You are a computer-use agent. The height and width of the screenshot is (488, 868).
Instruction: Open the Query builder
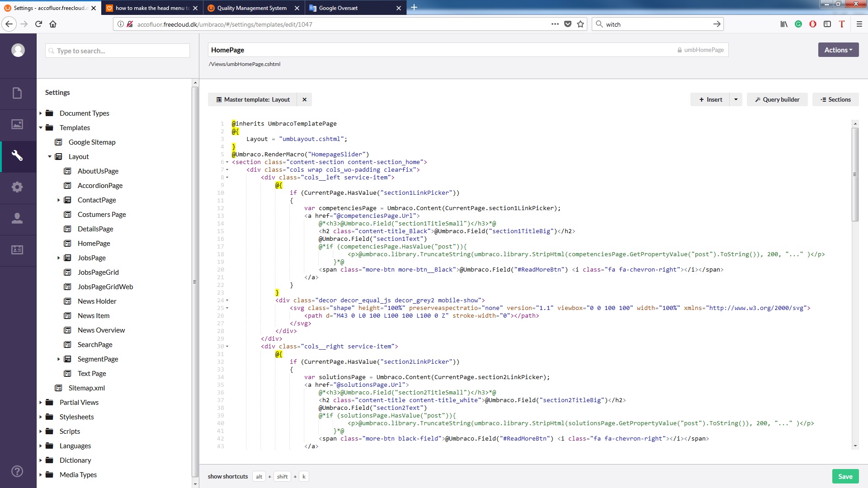[x=777, y=99]
